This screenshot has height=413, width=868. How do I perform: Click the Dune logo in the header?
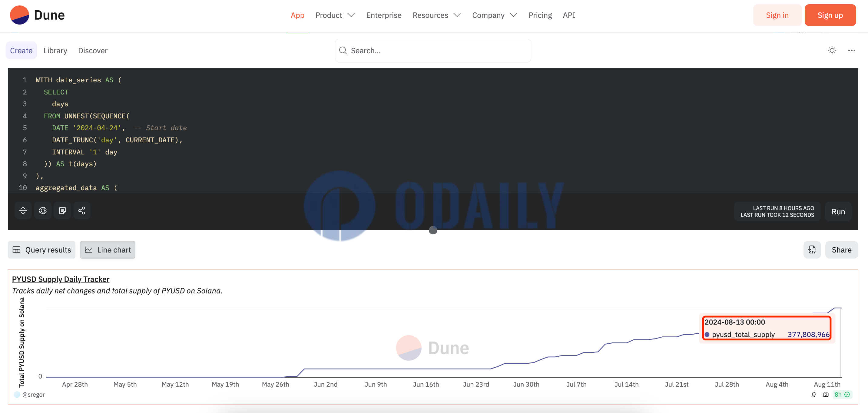(x=37, y=15)
